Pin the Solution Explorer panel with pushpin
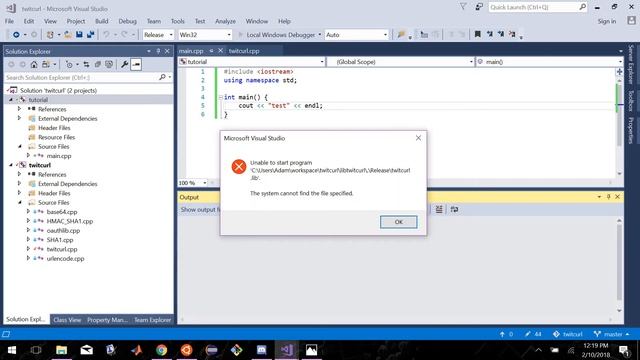 point(158,51)
